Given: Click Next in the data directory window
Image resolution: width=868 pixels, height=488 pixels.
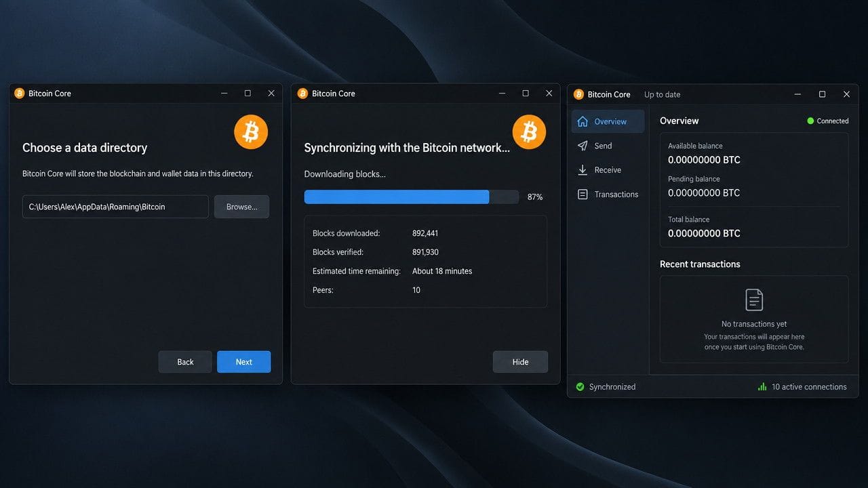Looking at the screenshot, I should point(244,362).
